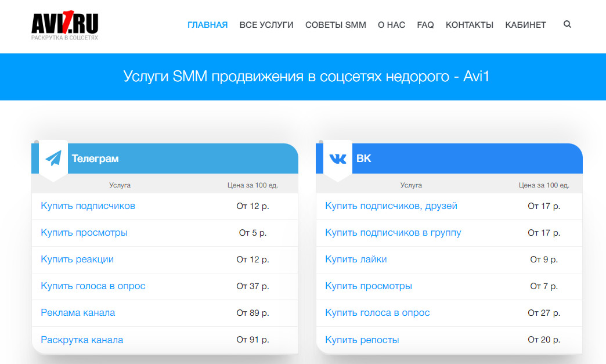Open VK Купить голоса в опрос
The width and height of the screenshot is (606, 364).
pos(378,312)
